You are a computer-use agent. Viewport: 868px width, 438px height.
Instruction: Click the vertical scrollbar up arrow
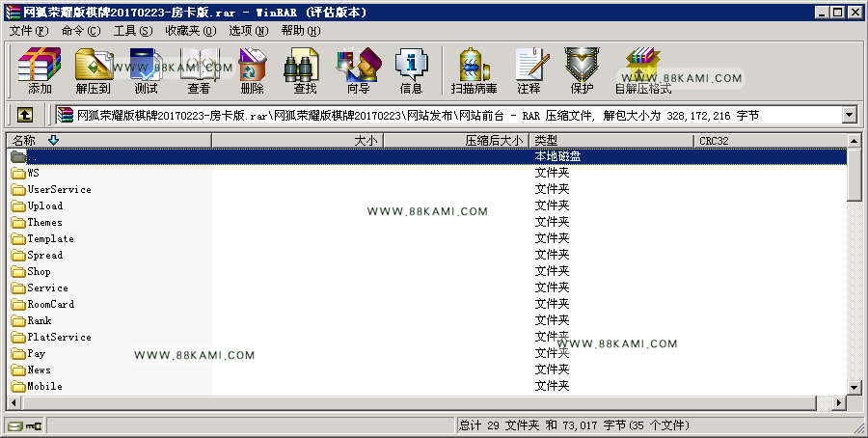coord(854,141)
